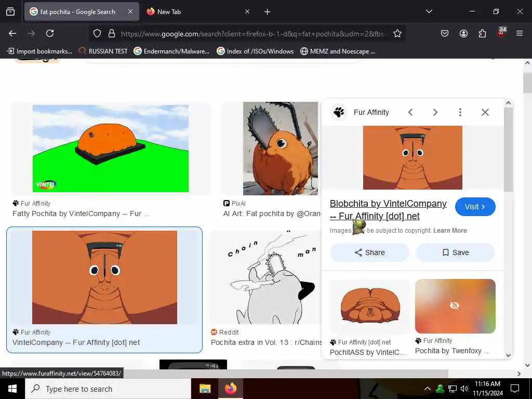Open the Save to Pocket icon
The image size is (532, 399).
click(x=445, y=33)
